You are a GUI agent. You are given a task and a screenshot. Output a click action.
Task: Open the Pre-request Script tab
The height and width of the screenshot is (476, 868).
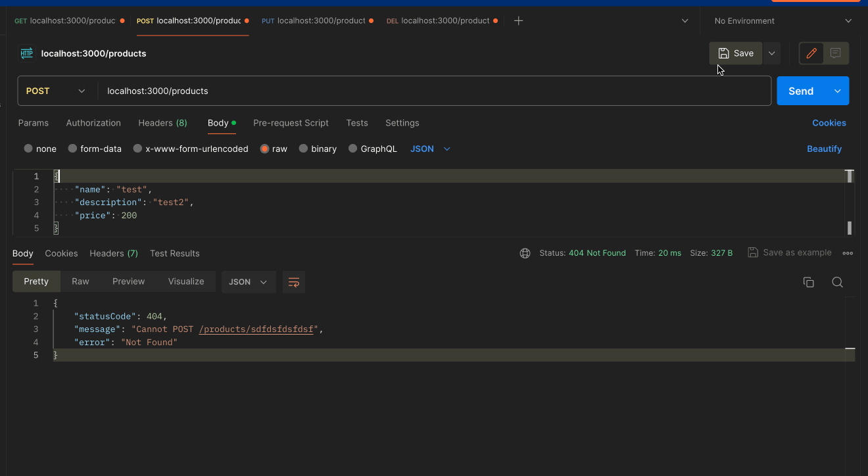[x=291, y=123]
